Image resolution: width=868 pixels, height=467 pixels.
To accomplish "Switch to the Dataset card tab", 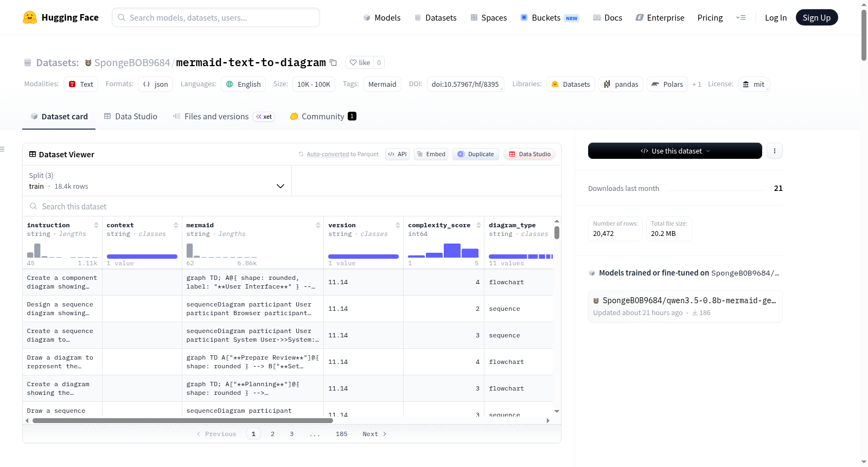I will coord(59,117).
